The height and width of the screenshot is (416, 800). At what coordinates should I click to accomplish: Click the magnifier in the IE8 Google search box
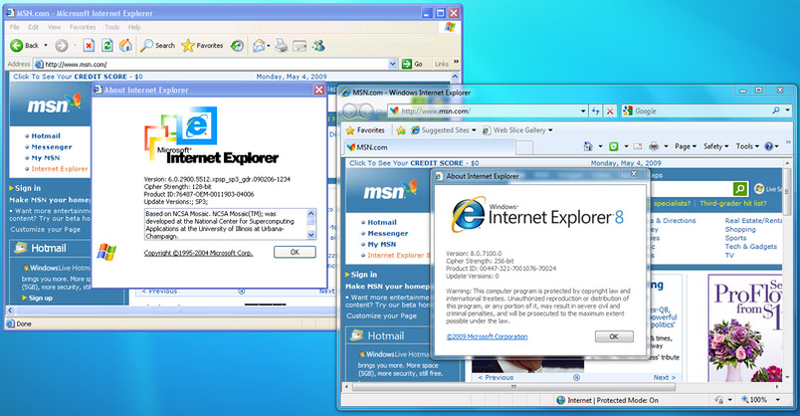tap(776, 110)
